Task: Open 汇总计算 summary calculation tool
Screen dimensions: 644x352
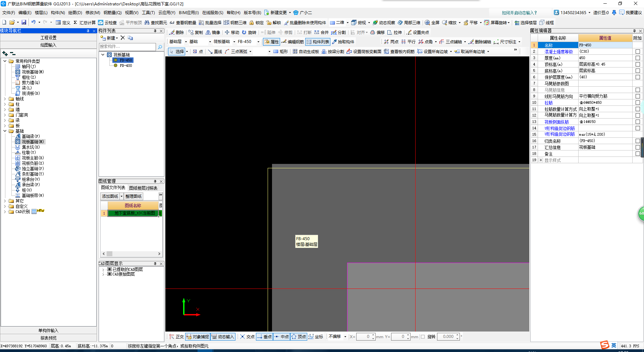Action: coord(84,23)
